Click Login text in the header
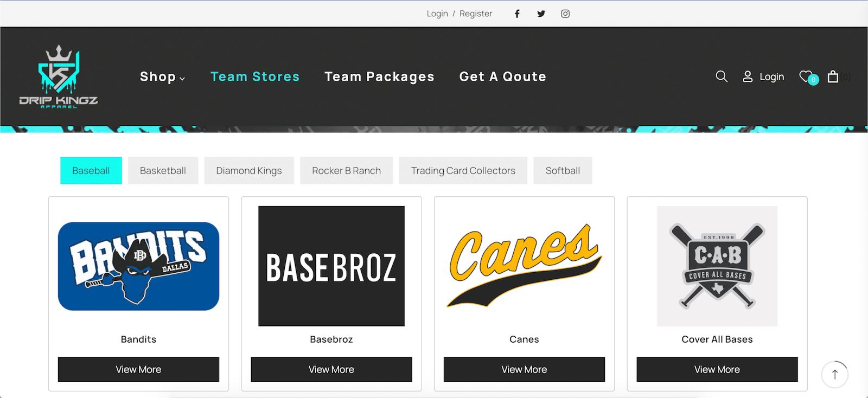Screen dimensions: 868x398 (771, 76)
